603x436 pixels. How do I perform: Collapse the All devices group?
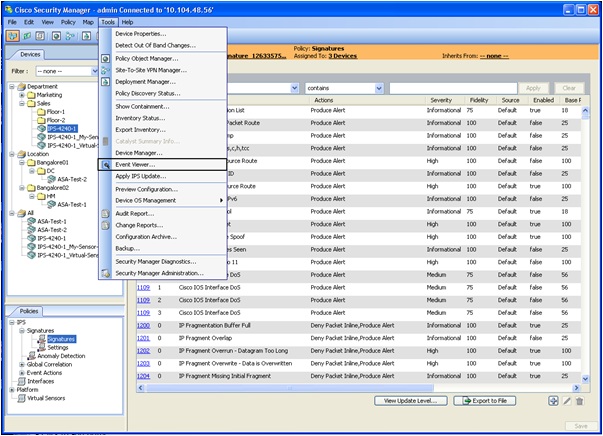point(12,213)
